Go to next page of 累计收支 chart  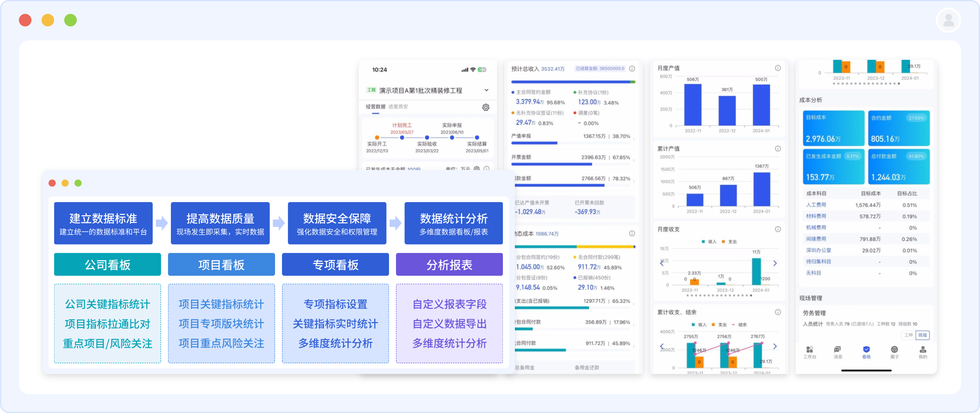[x=775, y=346]
